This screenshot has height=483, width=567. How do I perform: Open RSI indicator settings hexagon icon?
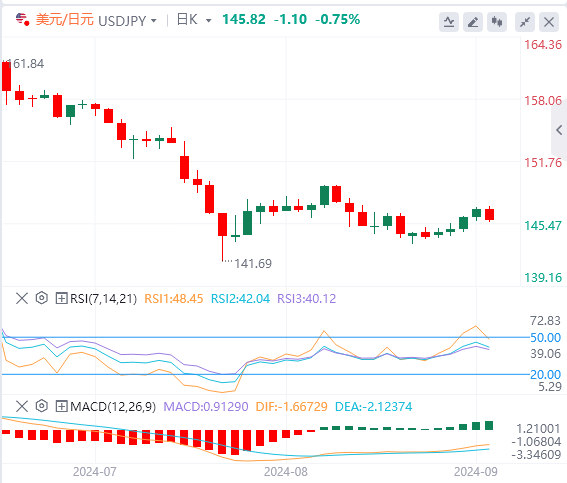point(42,298)
